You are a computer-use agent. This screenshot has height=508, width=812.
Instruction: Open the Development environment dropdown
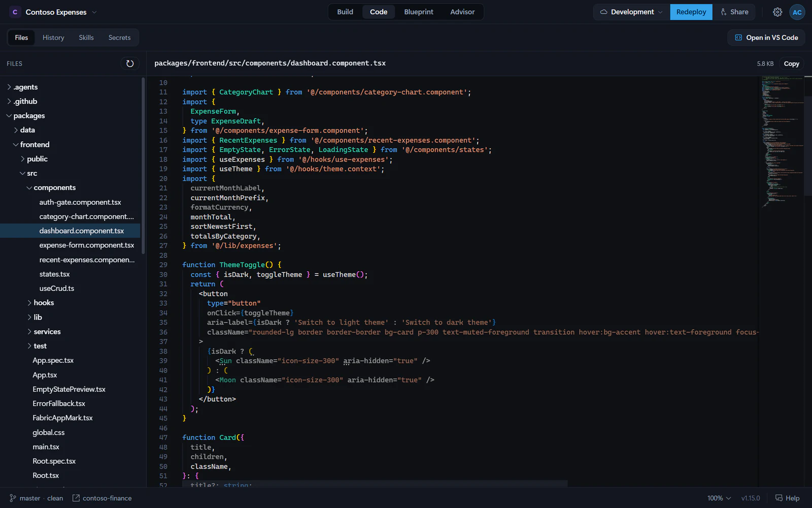pos(631,12)
